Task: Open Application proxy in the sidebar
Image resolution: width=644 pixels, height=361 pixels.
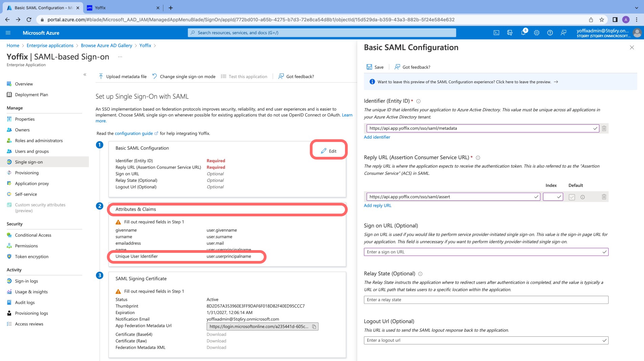Action: [32, 184]
